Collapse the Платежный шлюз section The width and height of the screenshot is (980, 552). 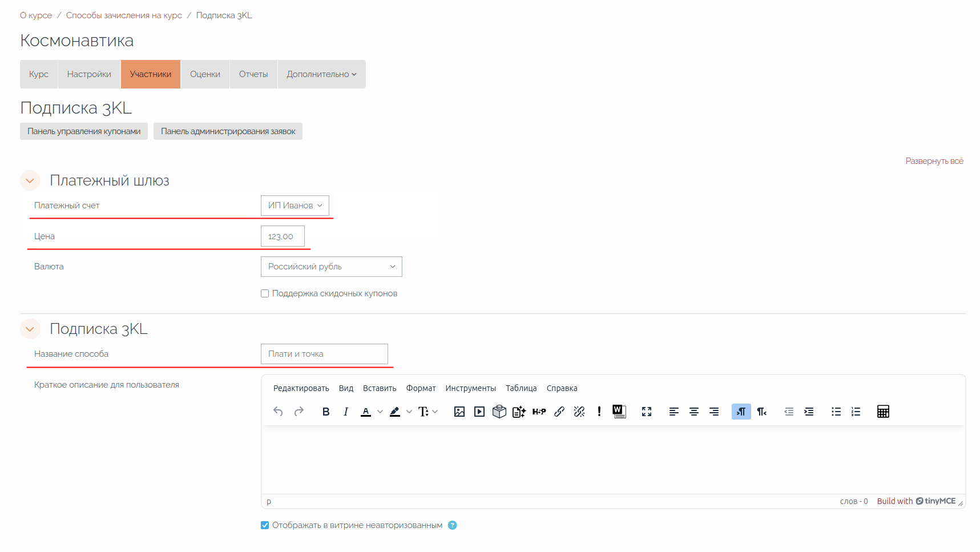click(x=30, y=181)
